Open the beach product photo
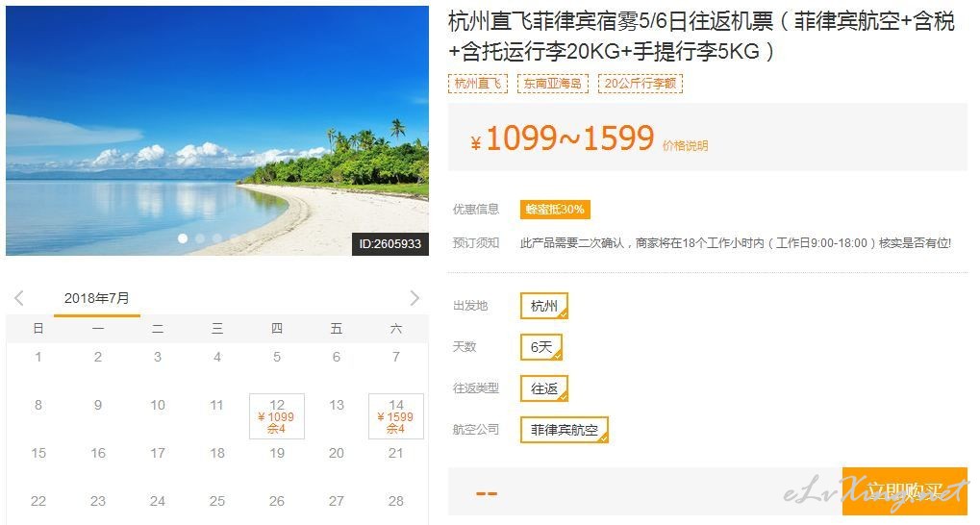Screen dimensions: 980x525 217,131
